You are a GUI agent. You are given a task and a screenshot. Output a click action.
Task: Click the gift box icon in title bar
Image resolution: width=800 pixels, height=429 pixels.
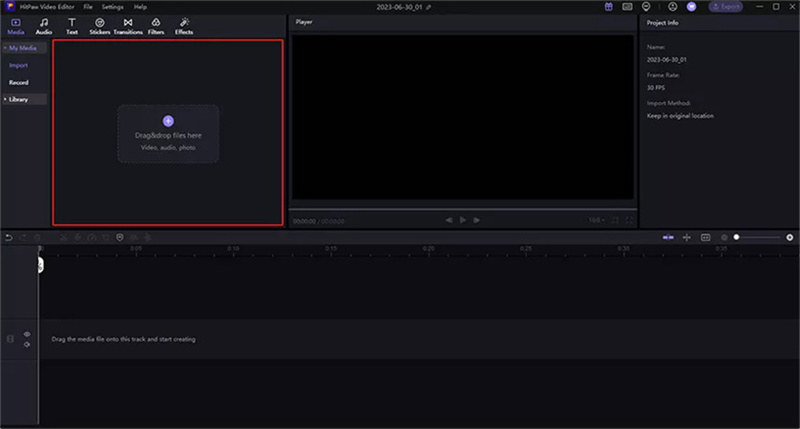pos(609,6)
